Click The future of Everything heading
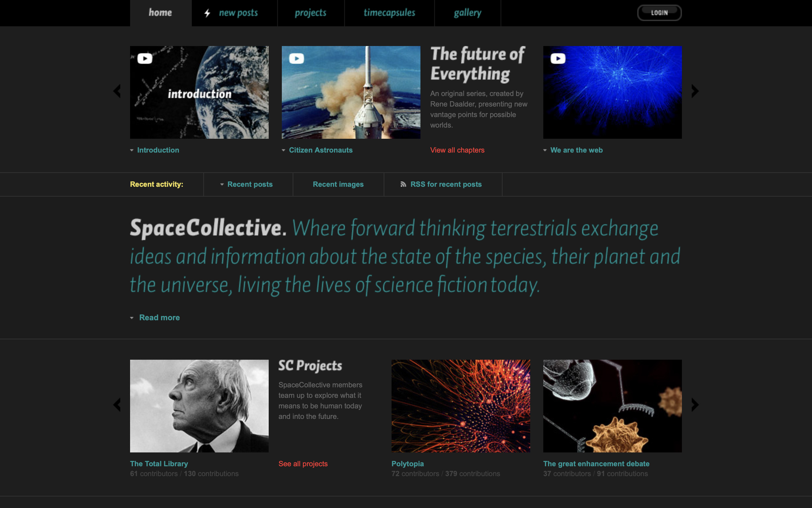Screen dimensions: 812x508 pyautogui.click(x=478, y=64)
